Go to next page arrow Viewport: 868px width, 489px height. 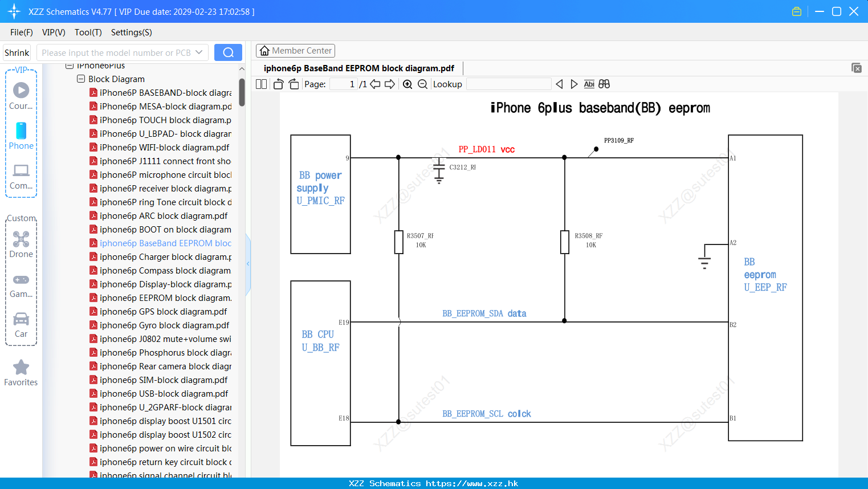[x=390, y=84]
